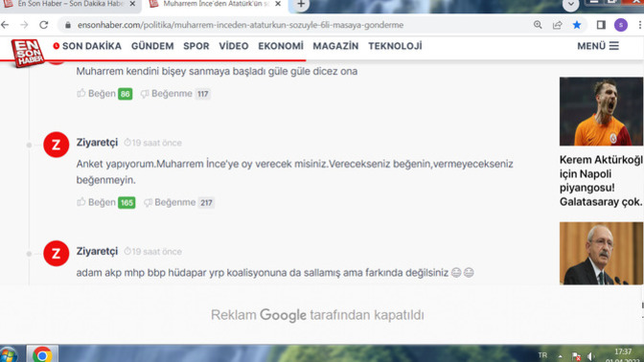Open the EKONOMİ section
Screen dimensions: 644x362
click(x=281, y=46)
